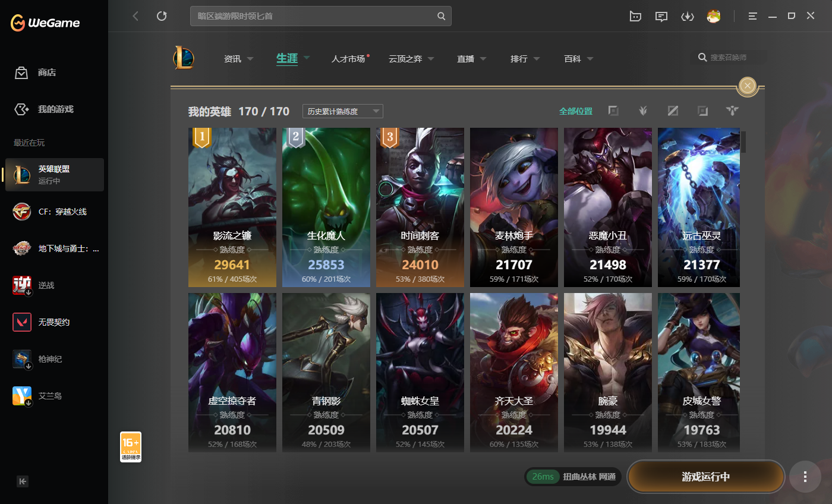The width and height of the screenshot is (832, 504).
Task: Open the 恶魔小丑 hero card
Action: 608,207
